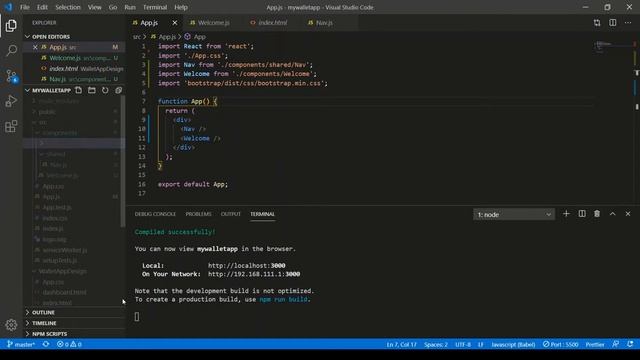640x360 pixels.
Task: Open the Explorer view in activity bar
Action: coord(11,26)
